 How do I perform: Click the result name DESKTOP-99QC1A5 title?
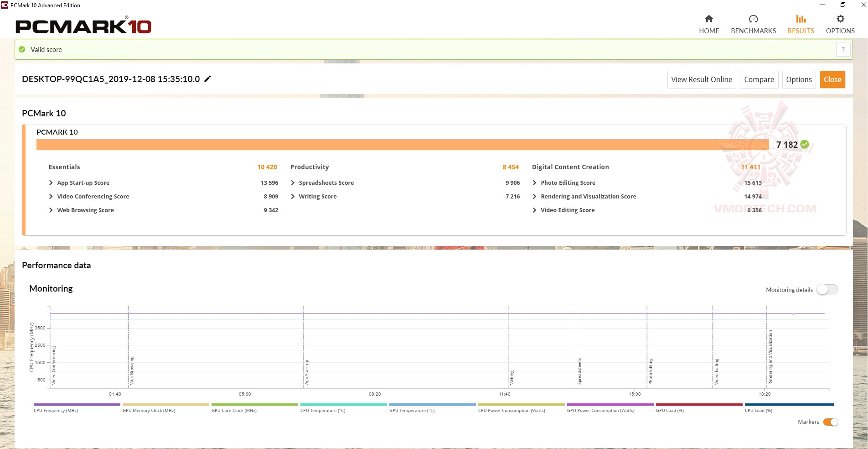tap(111, 79)
